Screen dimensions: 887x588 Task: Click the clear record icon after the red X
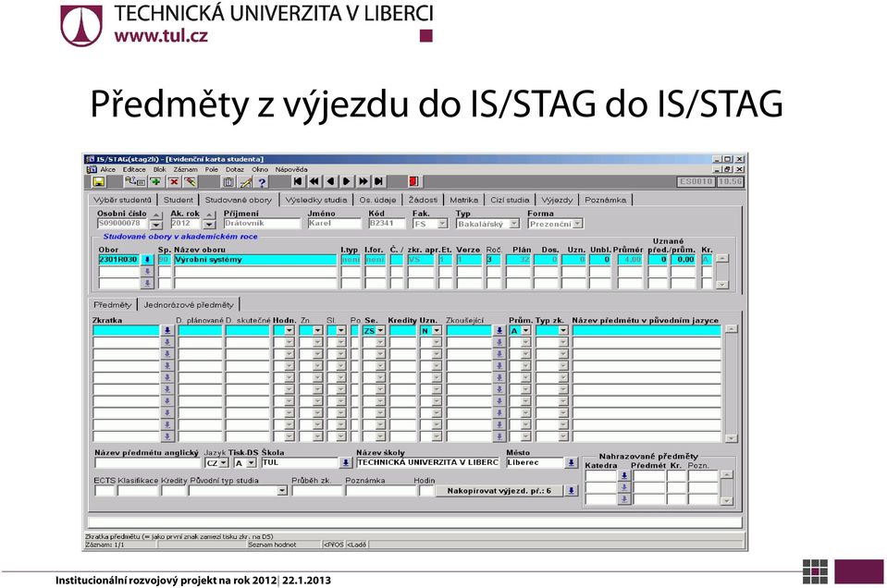(x=191, y=181)
